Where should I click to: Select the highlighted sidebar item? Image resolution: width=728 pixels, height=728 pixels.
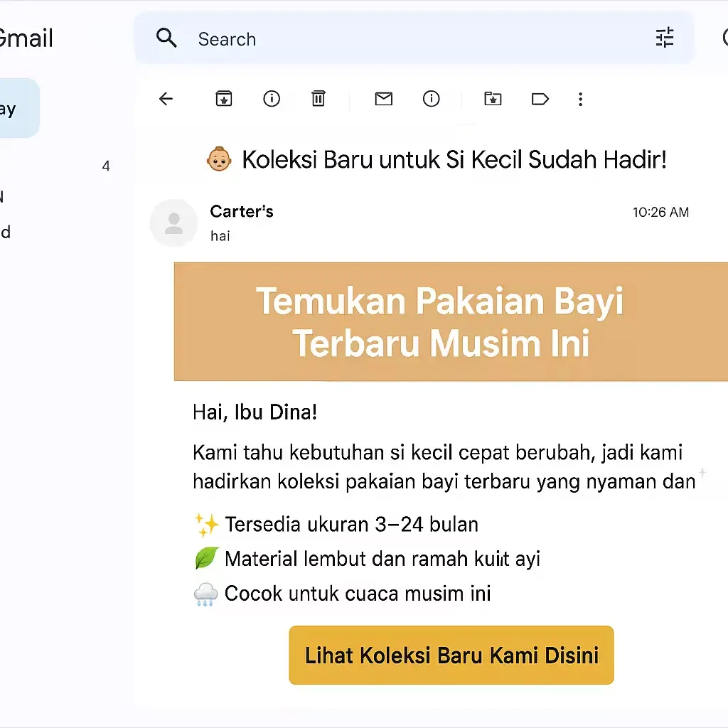click(x=18, y=109)
